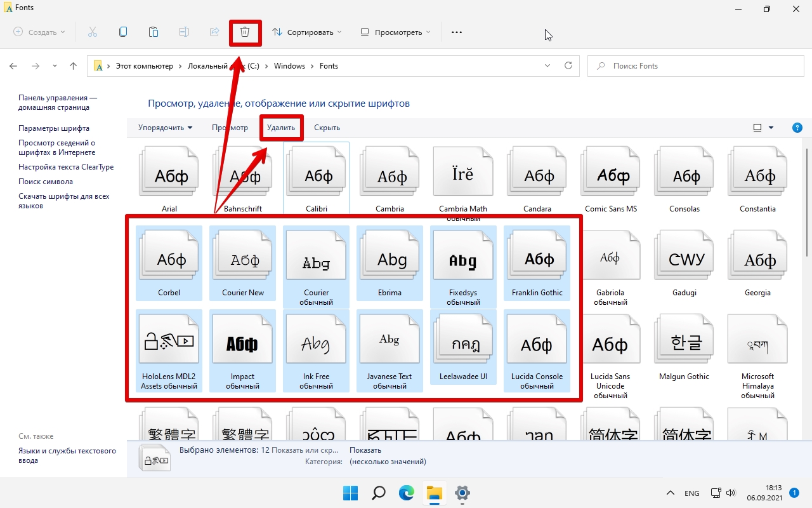Open the blue Help question mark

tap(797, 128)
